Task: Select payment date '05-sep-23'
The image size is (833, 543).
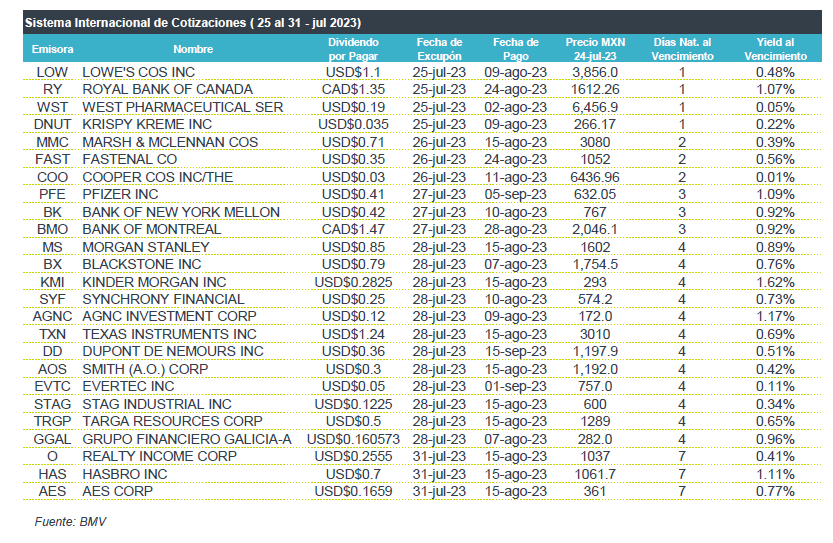Action: coord(515,194)
